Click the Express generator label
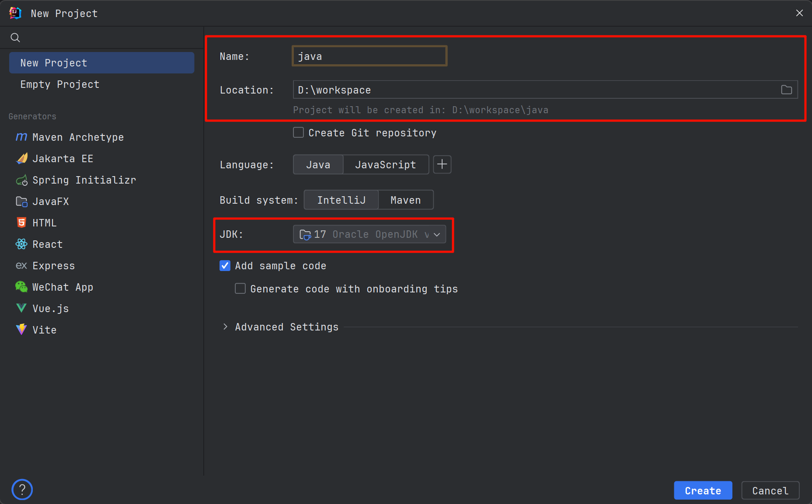812x504 pixels. 54,266
